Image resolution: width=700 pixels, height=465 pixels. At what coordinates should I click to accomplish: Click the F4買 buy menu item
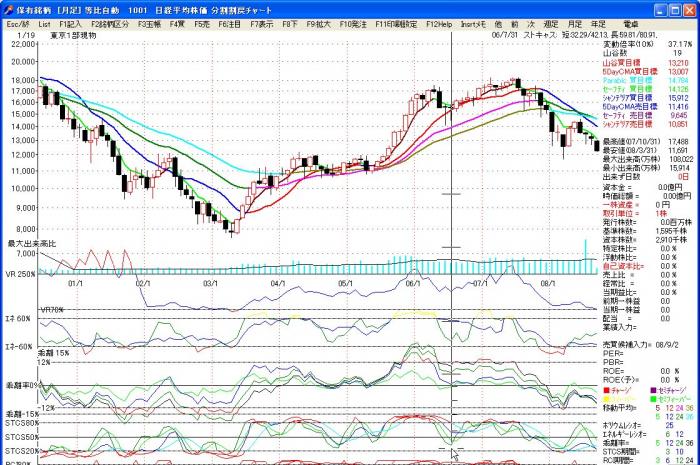pyautogui.click(x=177, y=24)
